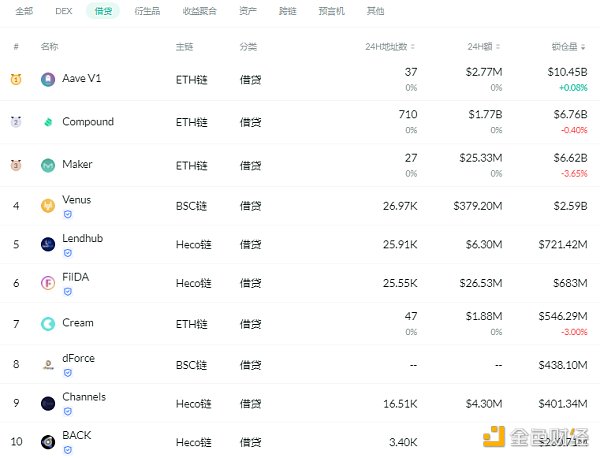This screenshot has width=600, height=458.
Task: Click the FilDA logo icon
Action: [x=48, y=284]
